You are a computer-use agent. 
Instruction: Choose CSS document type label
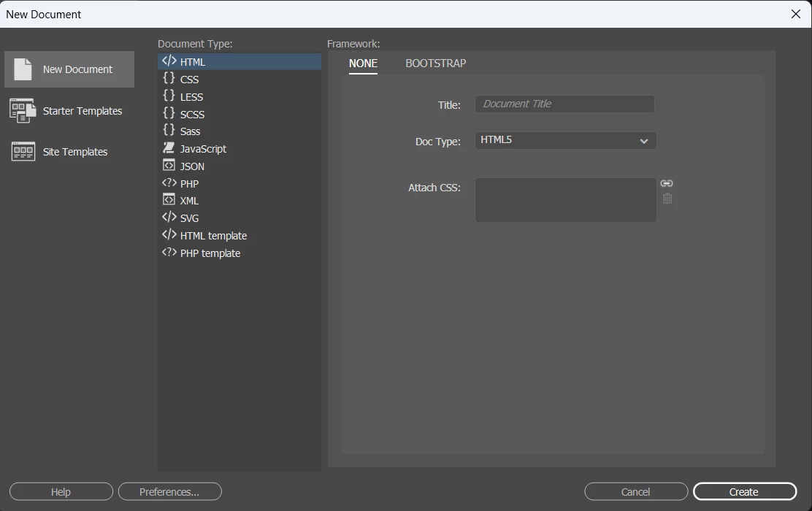point(190,80)
